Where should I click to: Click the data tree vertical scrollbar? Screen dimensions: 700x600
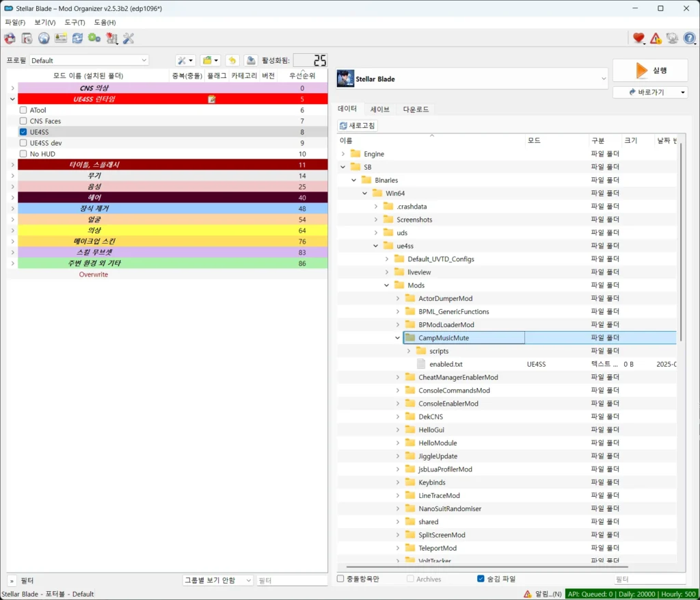[681, 242]
